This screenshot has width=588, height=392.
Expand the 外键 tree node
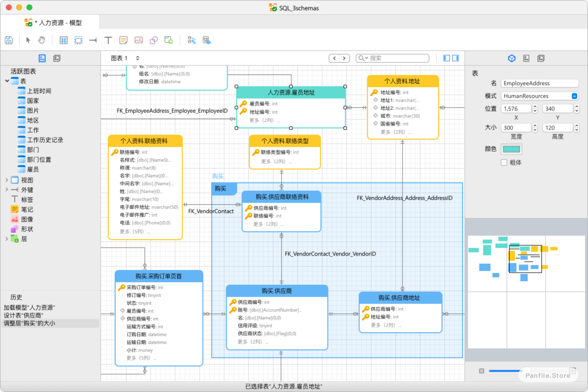point(7,190)
